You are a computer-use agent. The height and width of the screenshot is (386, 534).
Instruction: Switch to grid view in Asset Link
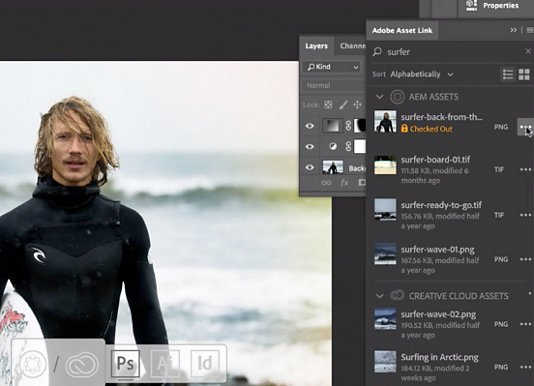coord(524,74)
